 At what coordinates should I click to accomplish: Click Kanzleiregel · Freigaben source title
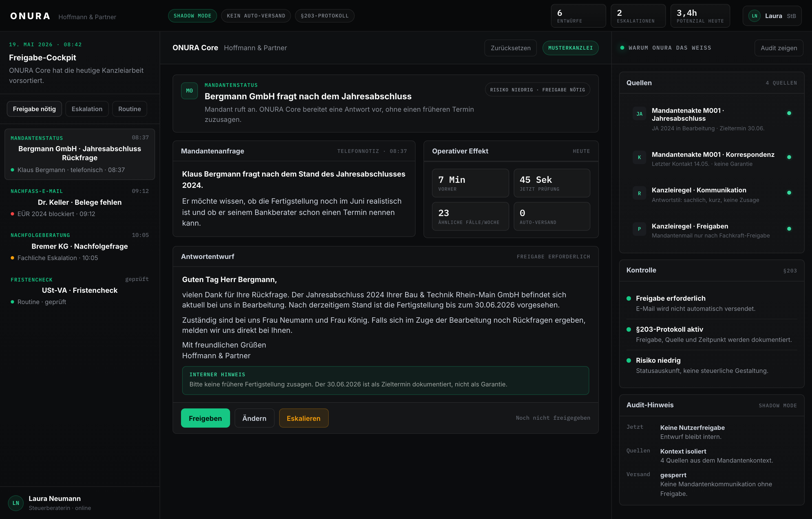tap(690, 226)
